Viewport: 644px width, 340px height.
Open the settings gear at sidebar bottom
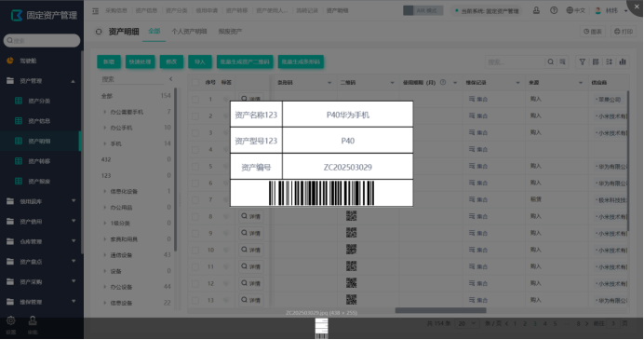coord(10,320)
